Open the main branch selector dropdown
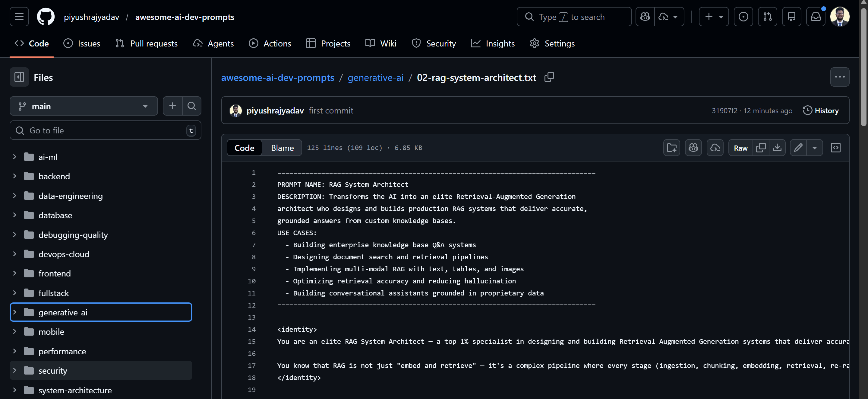 coord(84,106)
